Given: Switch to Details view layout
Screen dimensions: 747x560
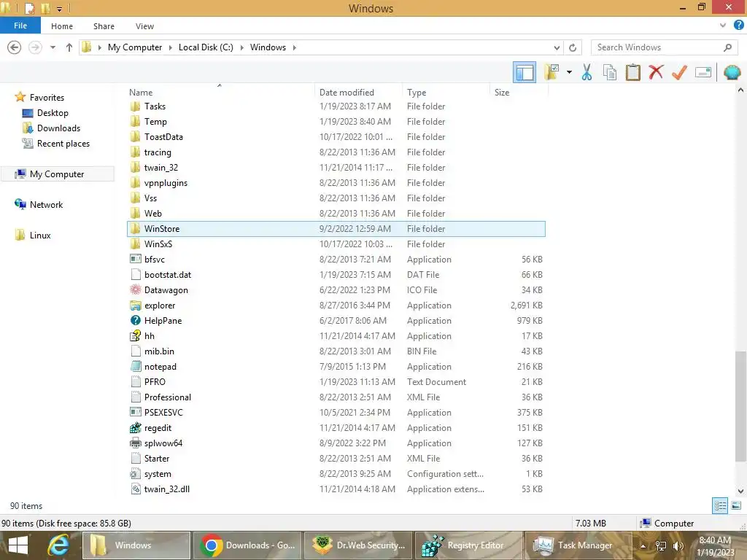Looking at the screenshot, I should [x=720, y=505].
